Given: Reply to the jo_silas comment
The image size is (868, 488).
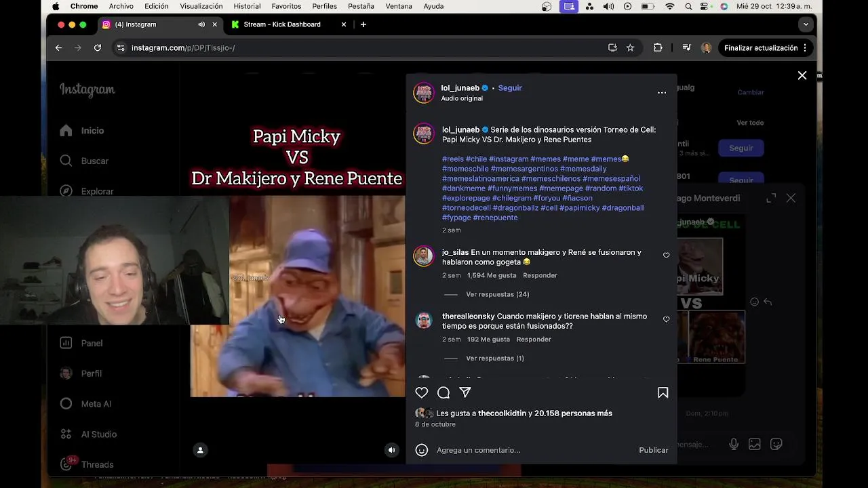Looking at the screenshot, I should coord(540,275).
